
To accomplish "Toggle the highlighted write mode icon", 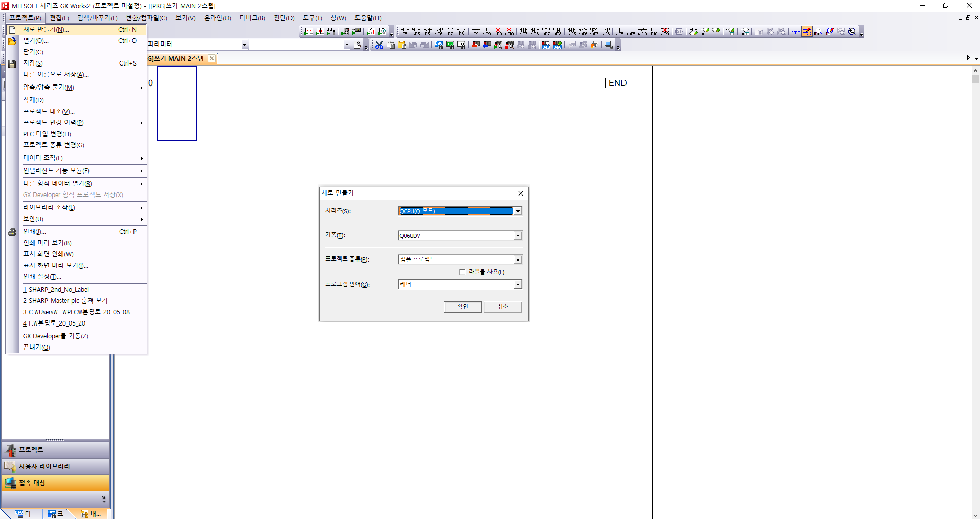I will 807,31.
